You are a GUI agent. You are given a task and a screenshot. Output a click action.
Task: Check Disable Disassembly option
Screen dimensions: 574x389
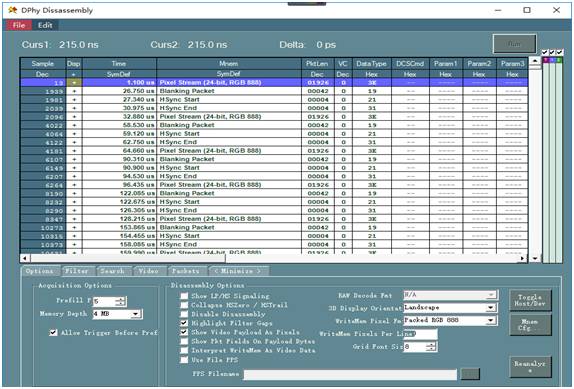pyautogui.click(x=184, y=314)
